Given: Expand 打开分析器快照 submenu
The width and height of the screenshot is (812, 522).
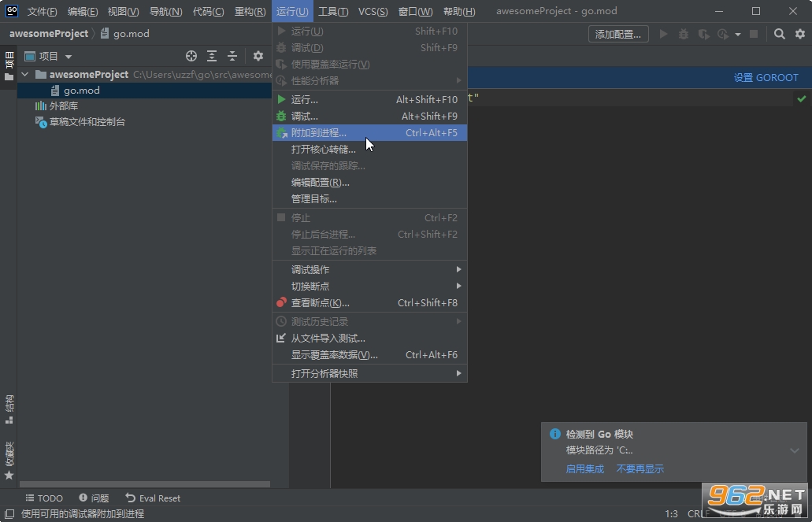Looking at the screenshot, I should tap(369, 373).
